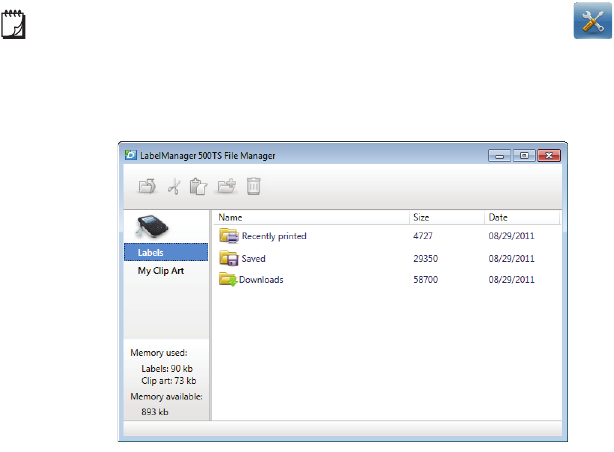The image size is (614, 452).
Task: Click size value 29350
Action: pos(426,259)
